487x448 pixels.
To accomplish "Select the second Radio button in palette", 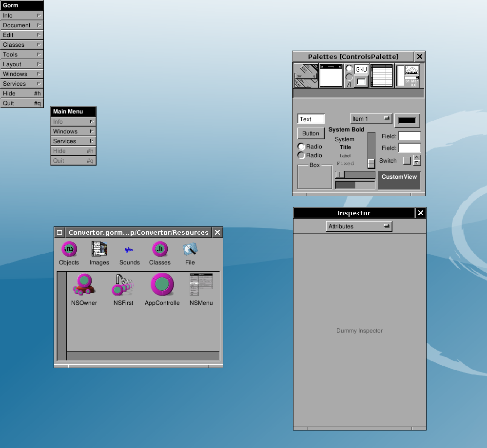I will click(302, 155).
